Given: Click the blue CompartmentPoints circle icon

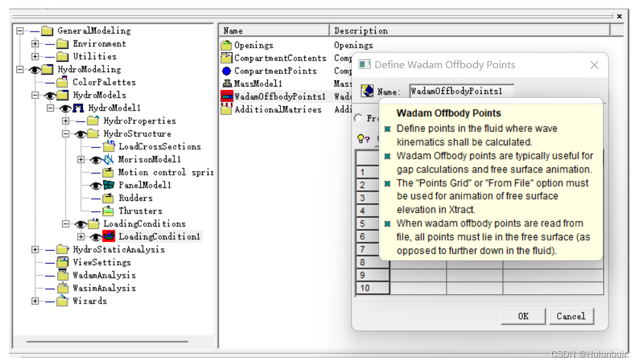Looking at the screenshot, I should [226, 71].
